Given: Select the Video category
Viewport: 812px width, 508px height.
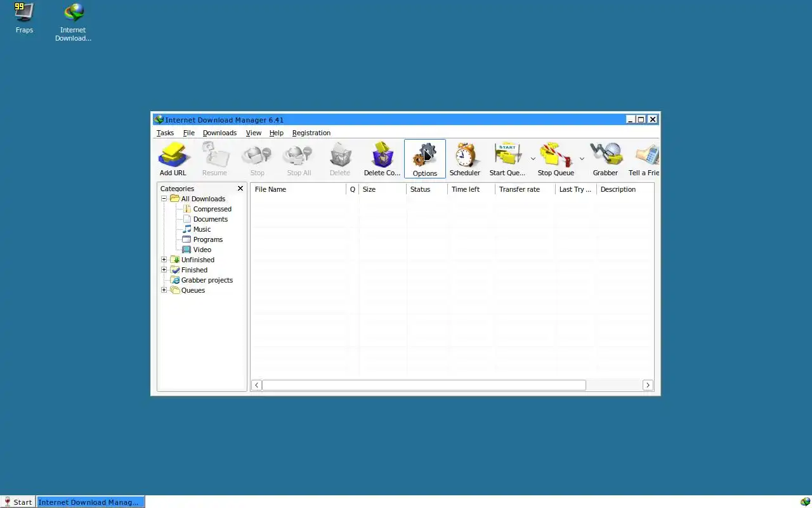Looking at the screenshot, I should (197, 250).
